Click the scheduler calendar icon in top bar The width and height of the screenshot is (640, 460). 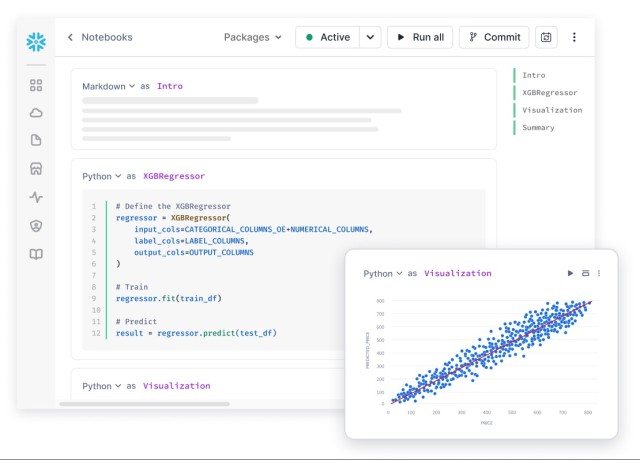click(x=546, y=37)
